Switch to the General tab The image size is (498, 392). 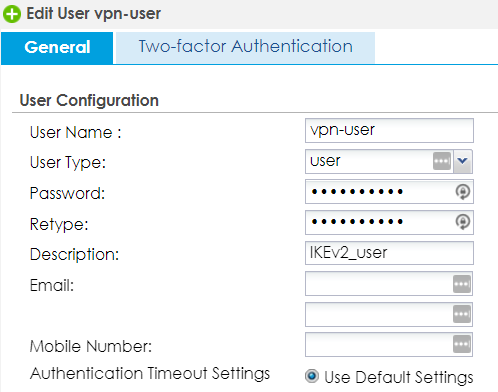coord(57,48)
